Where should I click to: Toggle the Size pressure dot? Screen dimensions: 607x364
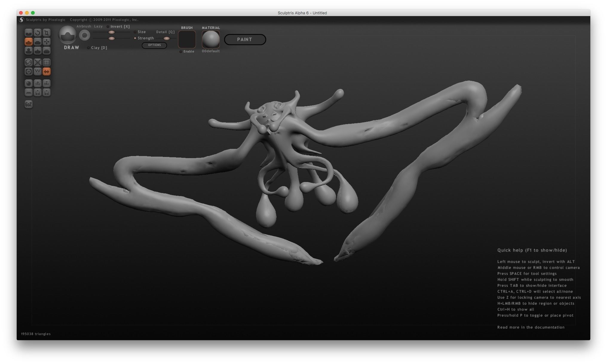135,32
